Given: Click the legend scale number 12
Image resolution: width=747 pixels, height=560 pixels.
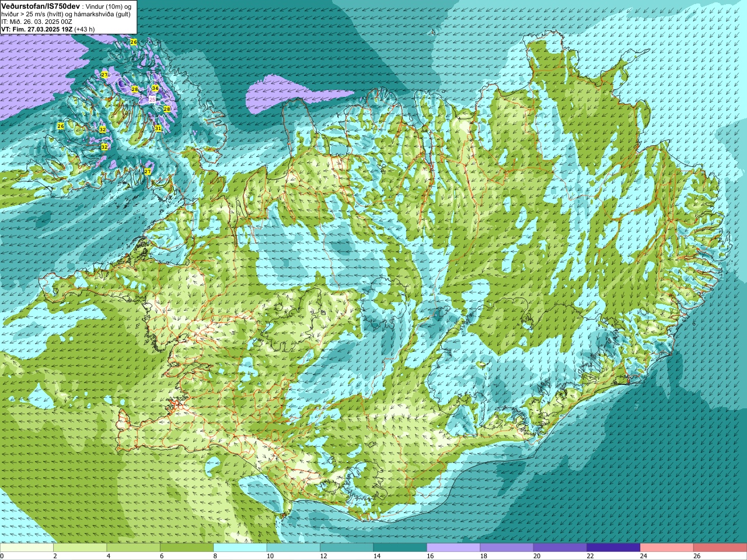Looking at the screenshot, I should [323, 556].
